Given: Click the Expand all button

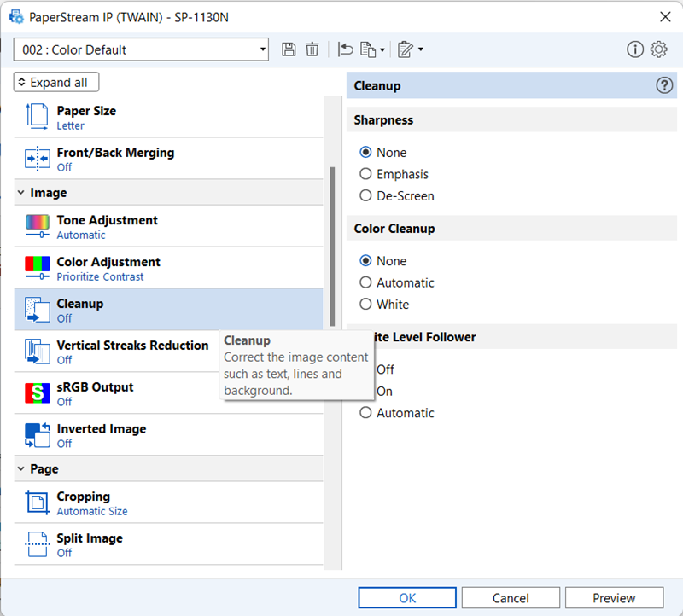Looking at the screenshot, I should (56, 83).
